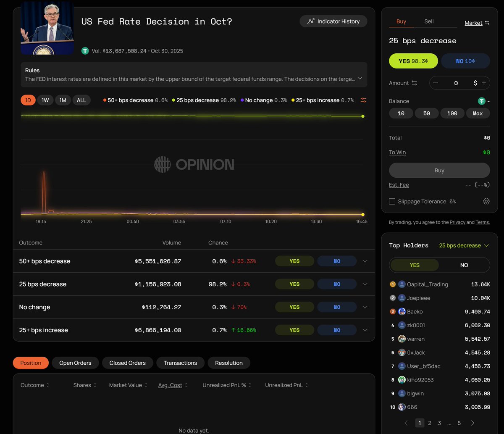The width and height of the screenshot is (504, 434).
Task: Expand the 25 bps decrease row
Action: [365, 284]
